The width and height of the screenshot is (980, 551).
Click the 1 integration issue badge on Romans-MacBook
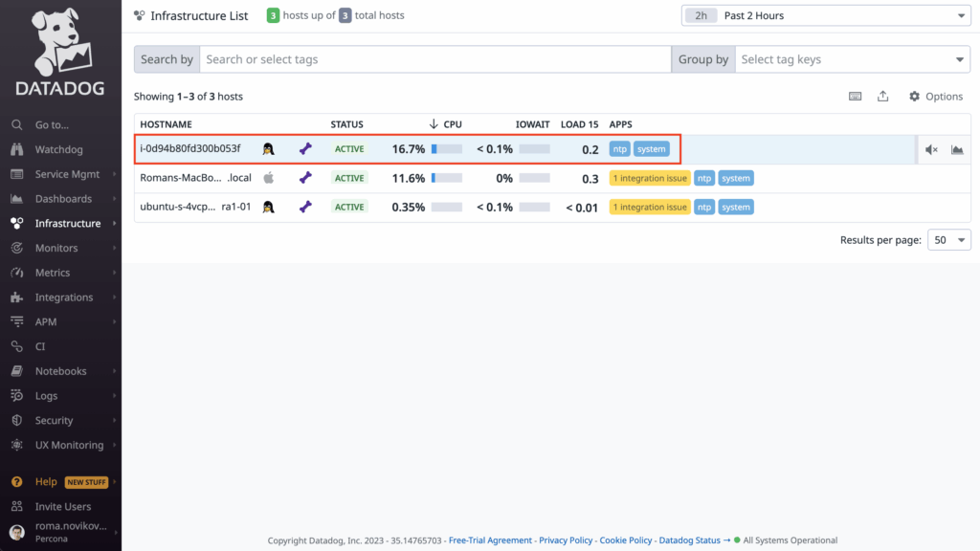650,178
